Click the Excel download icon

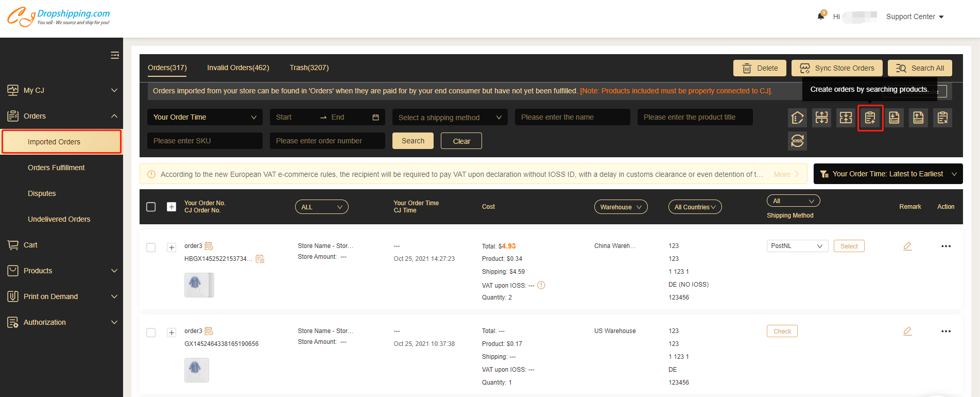point(895,118)
